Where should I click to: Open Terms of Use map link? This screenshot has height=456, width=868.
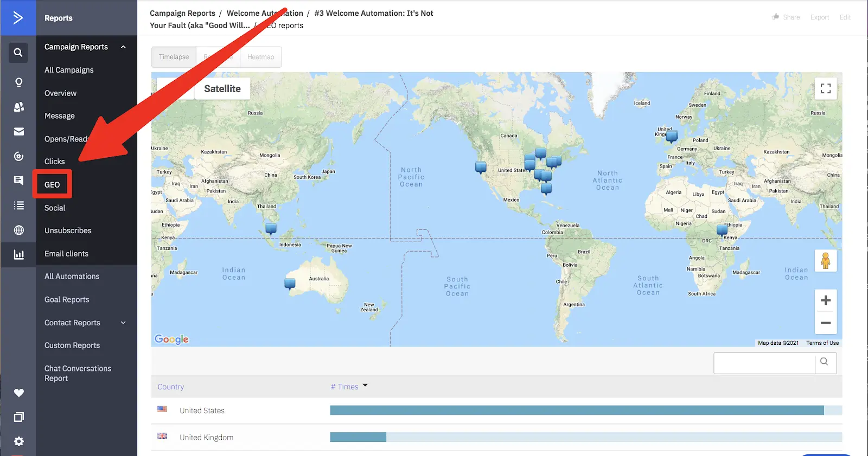tap(822, 343)
